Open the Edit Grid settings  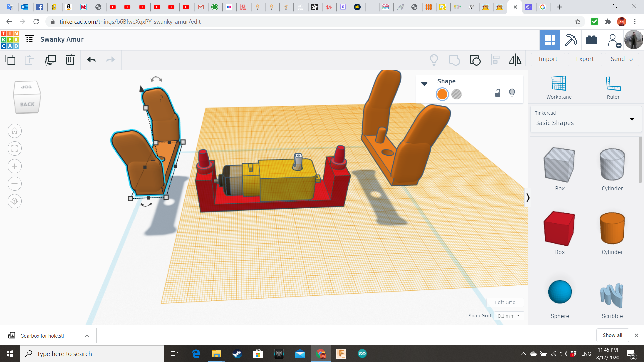point(505,302)
